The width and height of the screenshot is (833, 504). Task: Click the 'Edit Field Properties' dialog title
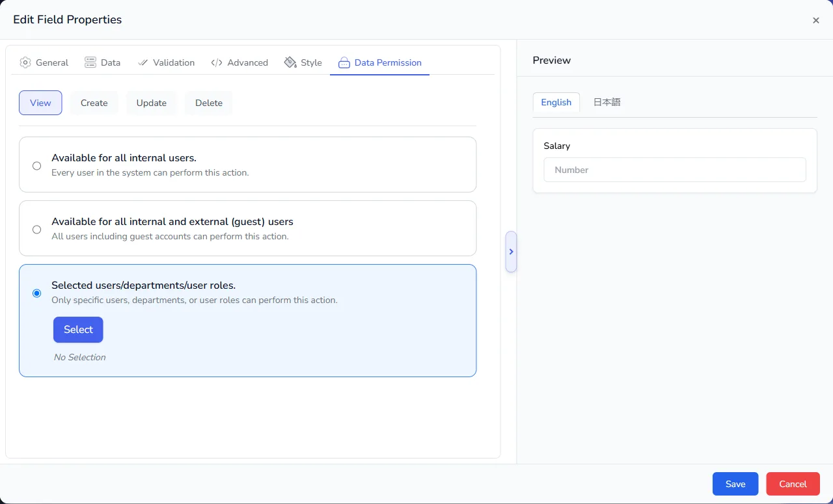tap(68, 20)
